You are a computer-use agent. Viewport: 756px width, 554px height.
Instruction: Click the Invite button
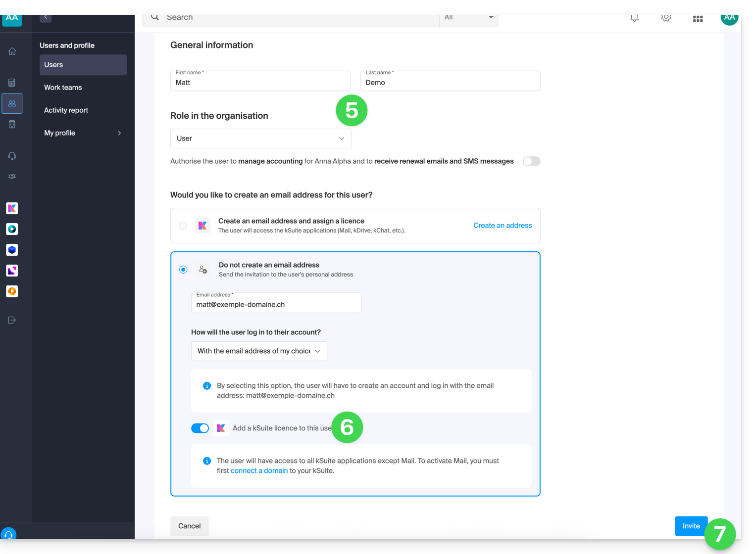690,526
